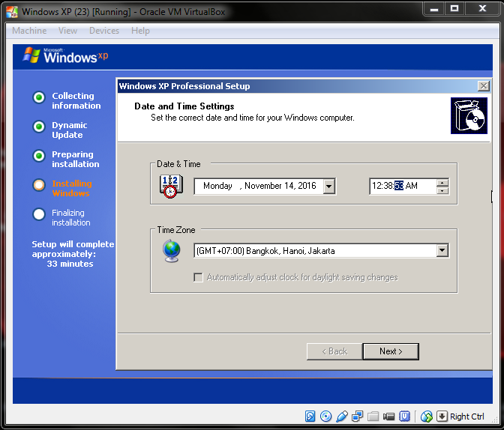Close the Windows XP Professional Setup dialog
Image resolution: width=504 pixels, height=430 pixels.
[484, 85]
